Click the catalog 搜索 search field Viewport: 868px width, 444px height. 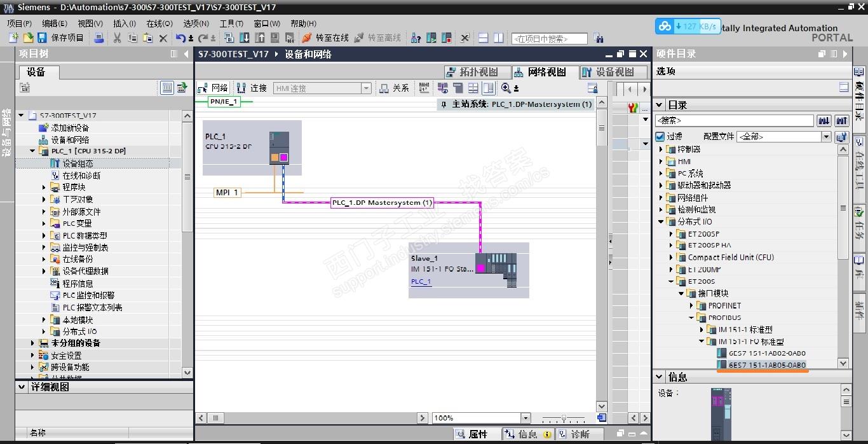735,120
